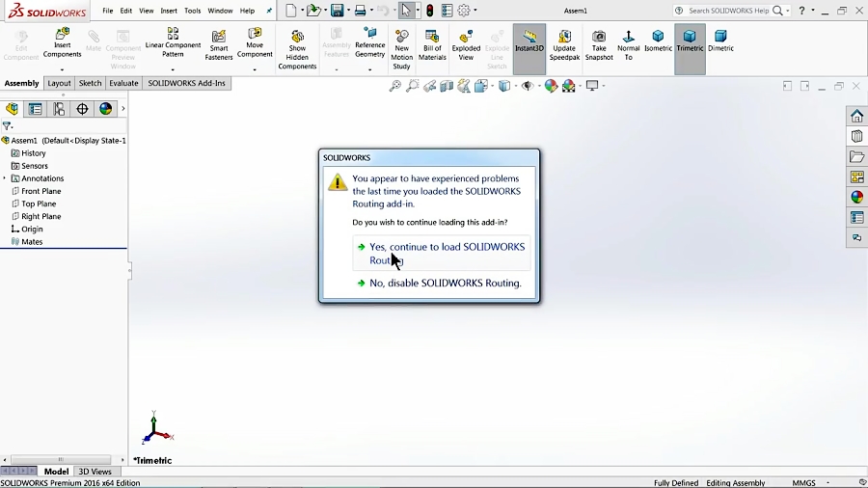This screenshot has width=868, height=488.
Task: Take Snapshot of the view
Action: (599, 44)
